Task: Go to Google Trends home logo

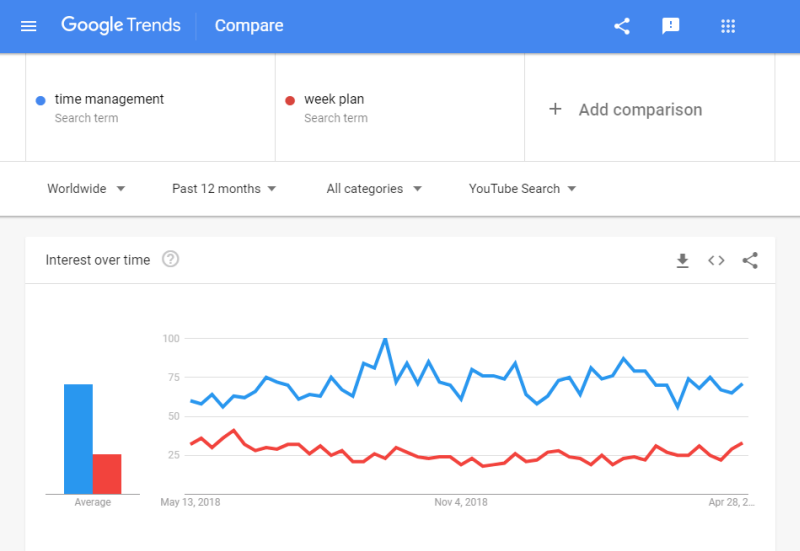Action: (x=121, y=25)
